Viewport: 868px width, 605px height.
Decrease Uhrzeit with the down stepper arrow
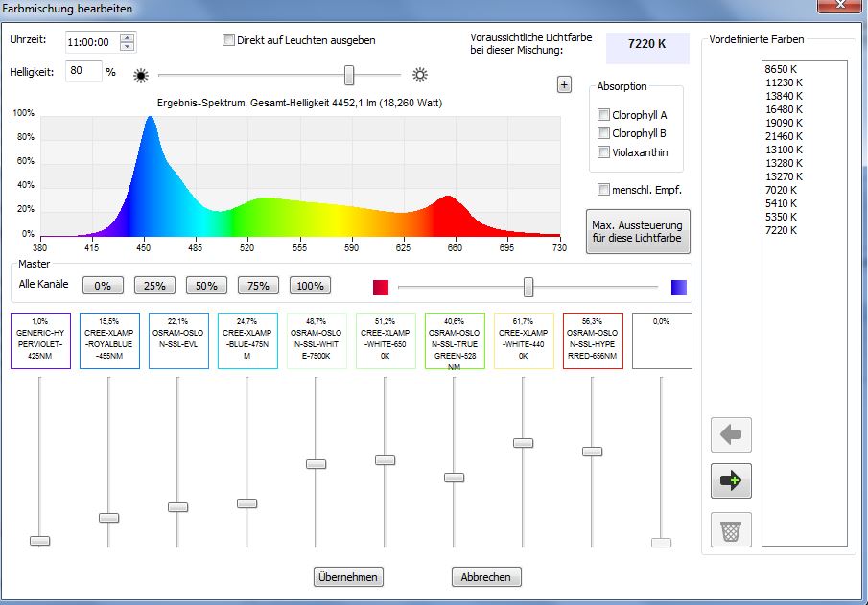(x=128, y=46)
